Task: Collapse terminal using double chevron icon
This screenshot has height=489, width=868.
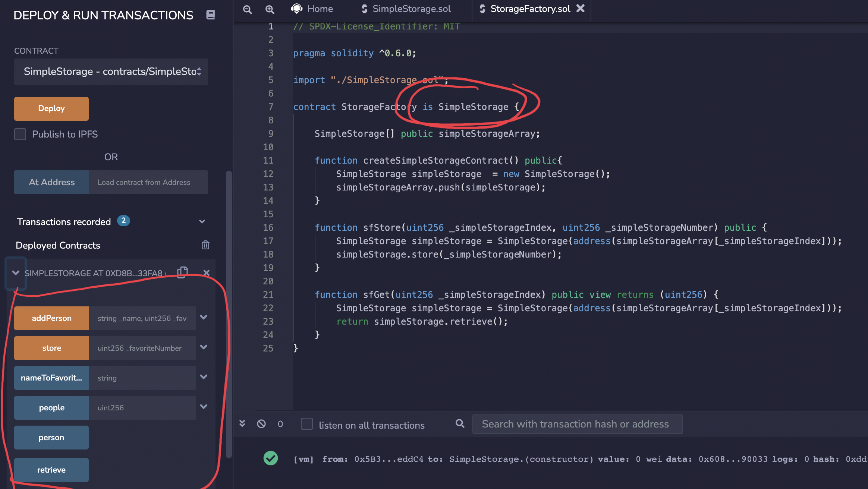Action: 242,423
